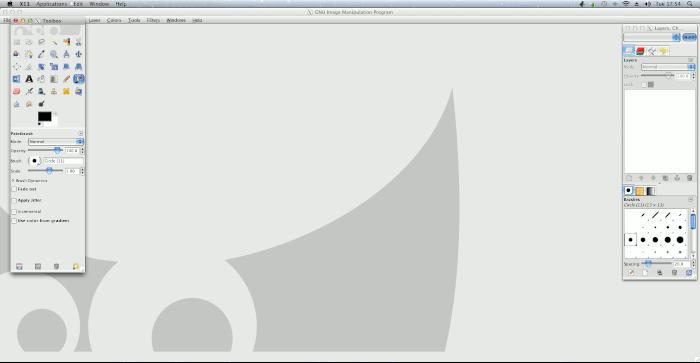Select the Flip tool

(17, 79)
